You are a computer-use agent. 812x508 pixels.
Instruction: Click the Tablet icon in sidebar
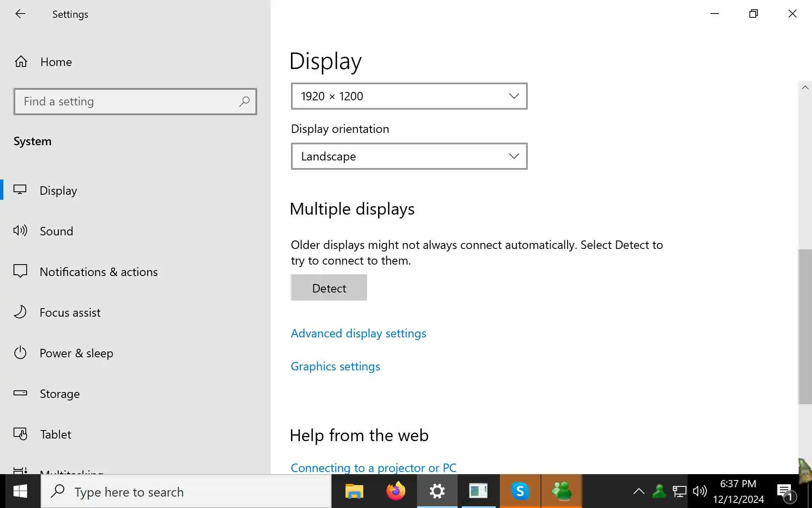click(x=20, y=434)
